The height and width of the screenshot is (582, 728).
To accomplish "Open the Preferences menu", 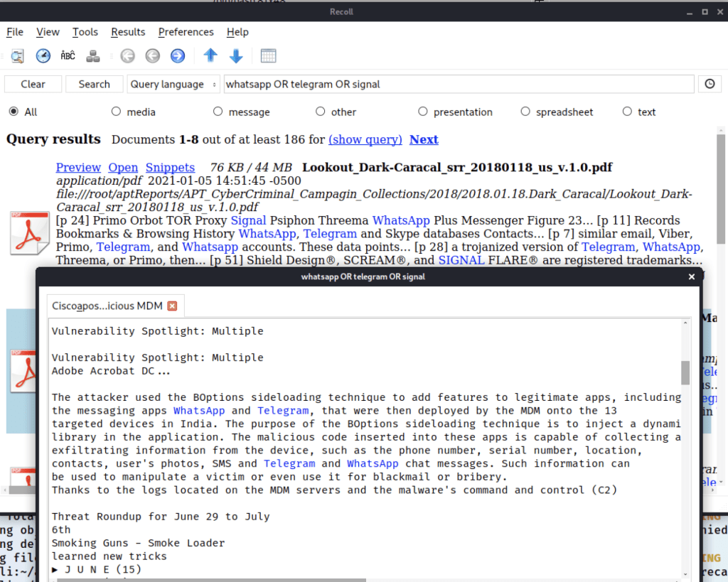I will click(186, 32).
